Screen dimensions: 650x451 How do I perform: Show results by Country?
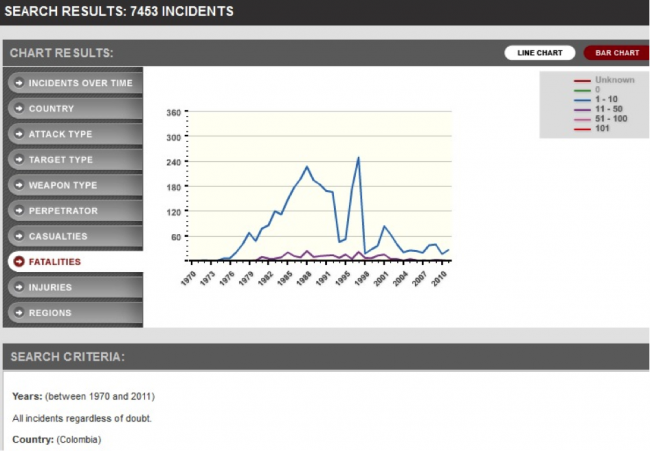(75, 108)
